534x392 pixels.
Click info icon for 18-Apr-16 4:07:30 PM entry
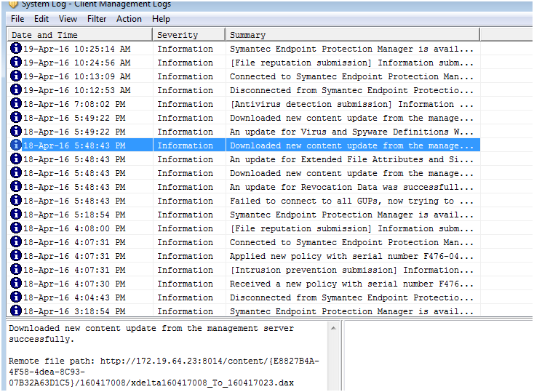(x=16, y=284)
